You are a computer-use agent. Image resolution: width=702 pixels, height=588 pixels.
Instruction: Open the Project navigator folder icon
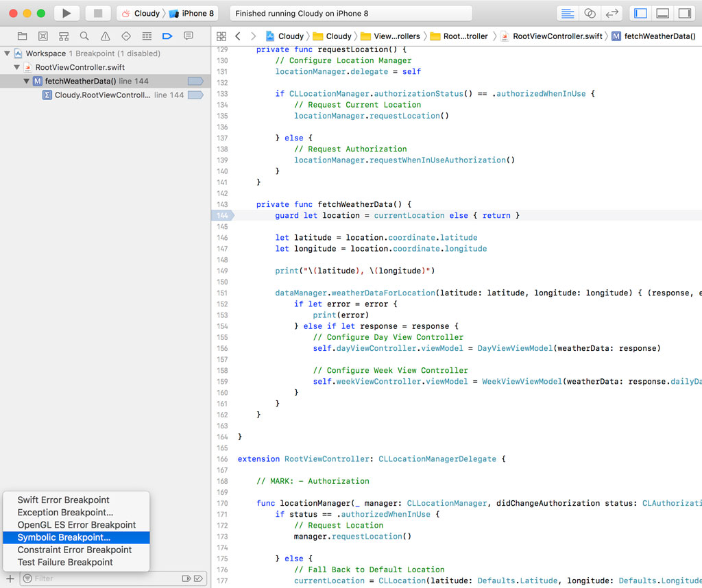point(22,36)
